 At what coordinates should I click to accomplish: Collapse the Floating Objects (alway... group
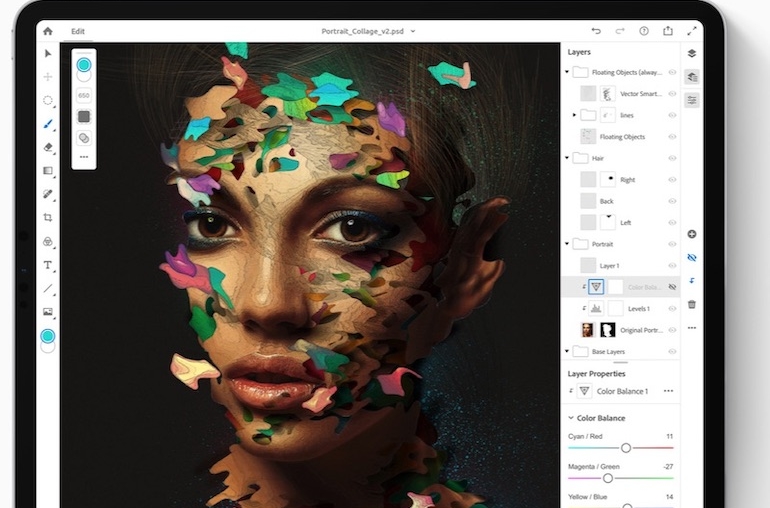pyautogui.click(x=567, y=72)
